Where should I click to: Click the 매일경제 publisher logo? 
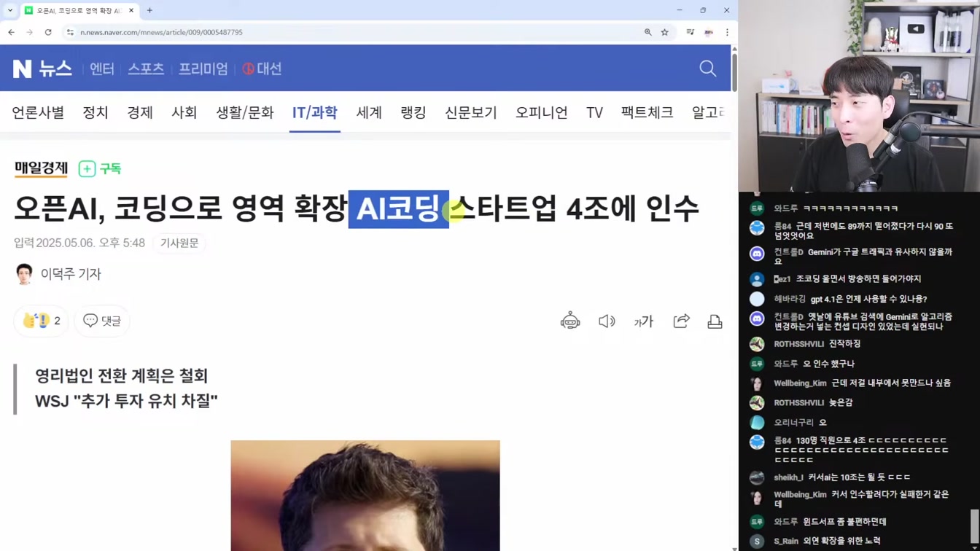tap(41, 168)
